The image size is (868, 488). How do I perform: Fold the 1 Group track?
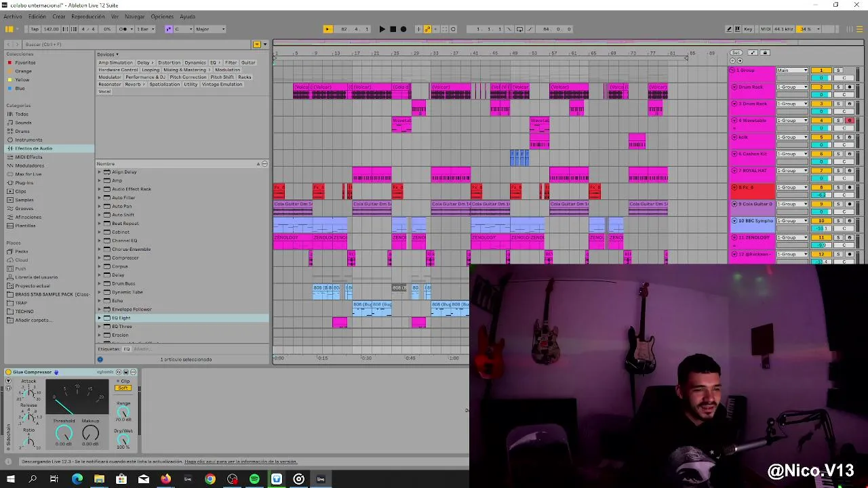click(x=732, y=70)
